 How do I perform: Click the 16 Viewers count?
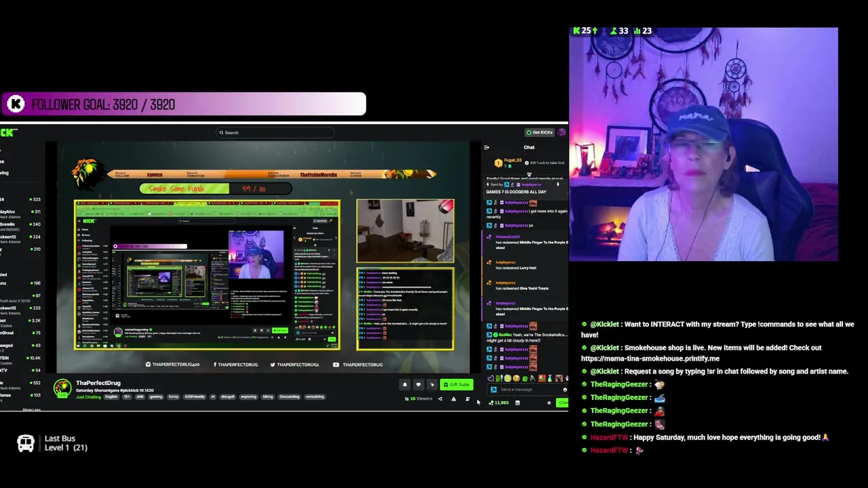click(x=418, y=399)
